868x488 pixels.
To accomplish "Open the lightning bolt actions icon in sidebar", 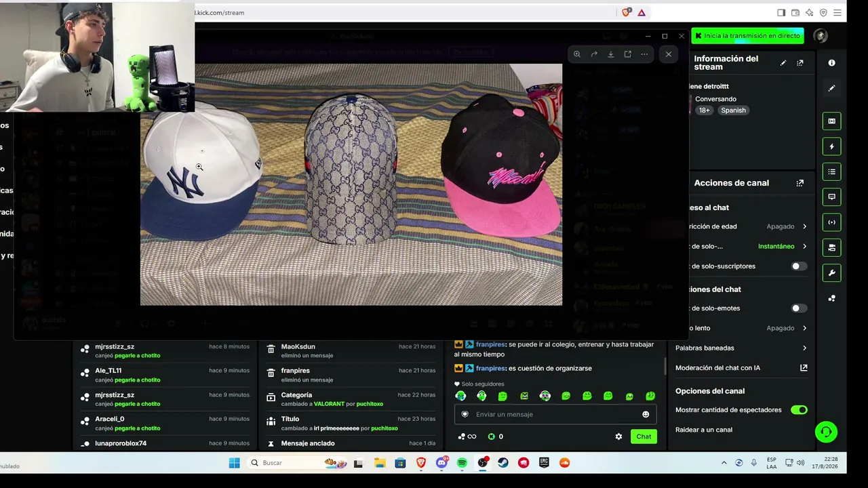I will 831,146.
